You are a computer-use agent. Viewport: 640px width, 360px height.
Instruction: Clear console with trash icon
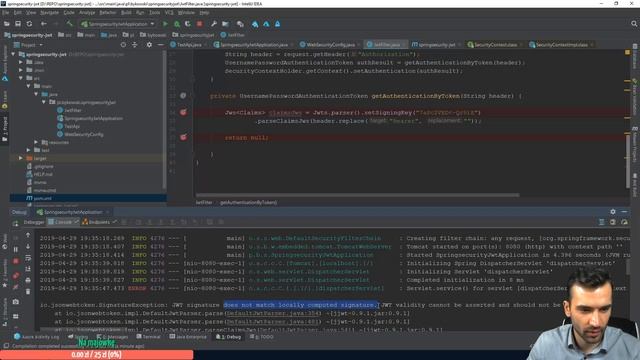point(28,291)
